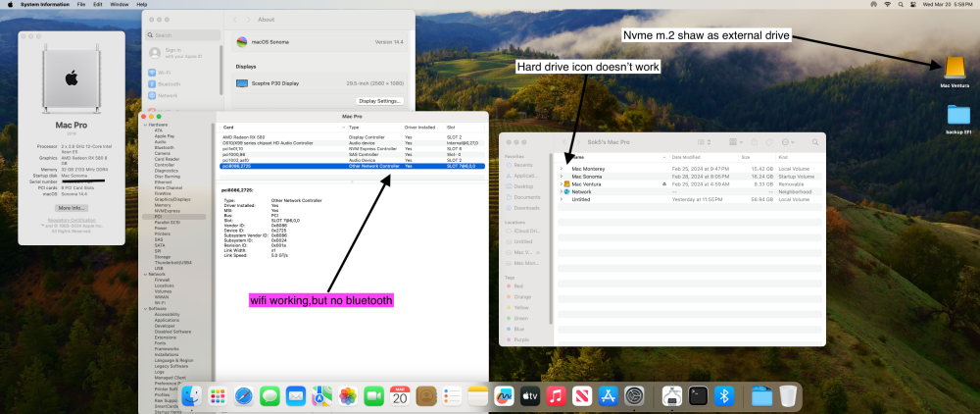Open System Settings gear in Dock
Viewport: 980px width, 414px height.
point(634,395)
